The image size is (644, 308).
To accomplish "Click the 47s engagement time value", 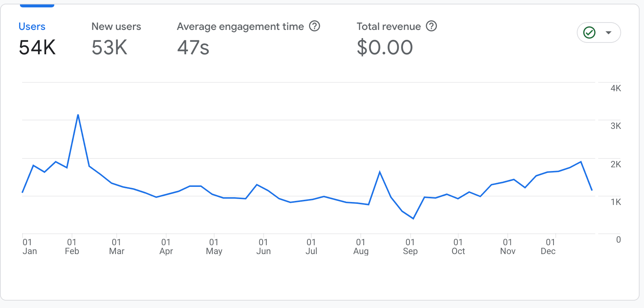I will click(193, 48).
